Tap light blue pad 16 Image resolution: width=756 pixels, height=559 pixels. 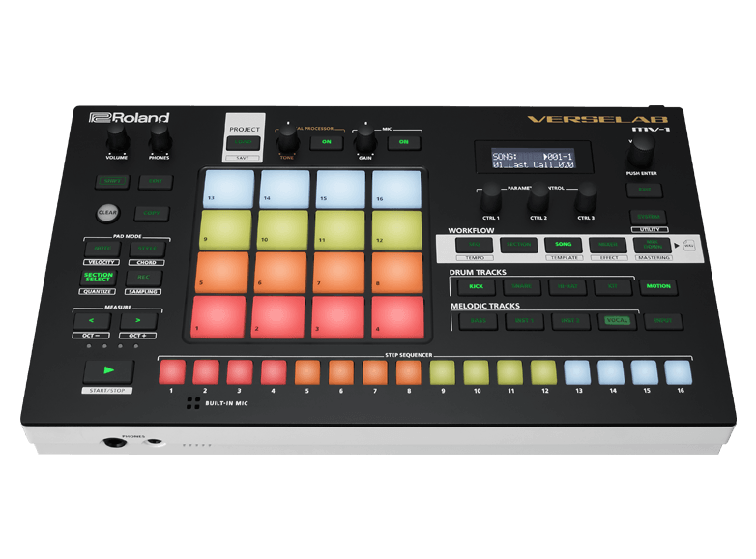point(396,189)
